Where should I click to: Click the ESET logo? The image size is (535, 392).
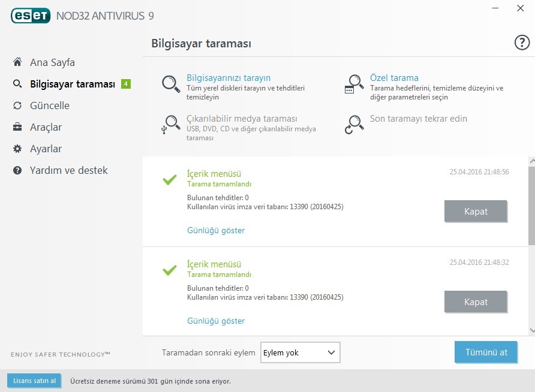[31, 16]
